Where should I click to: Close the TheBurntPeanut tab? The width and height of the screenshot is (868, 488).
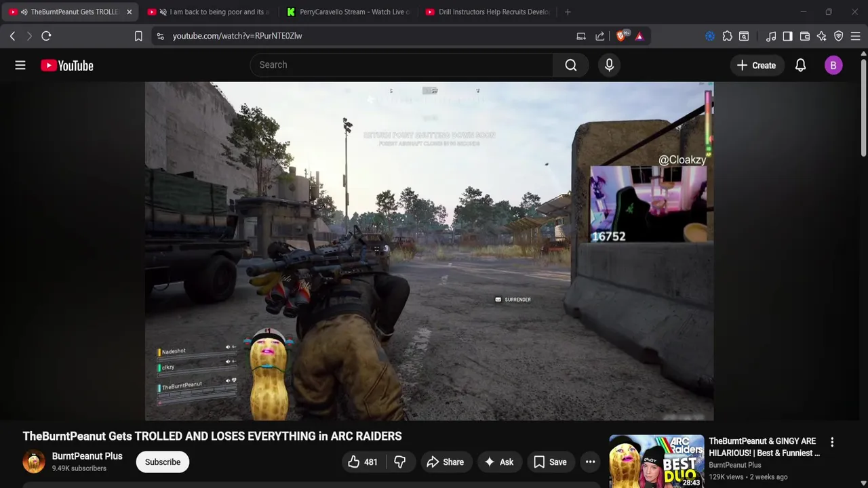click(x=129, y=12)
